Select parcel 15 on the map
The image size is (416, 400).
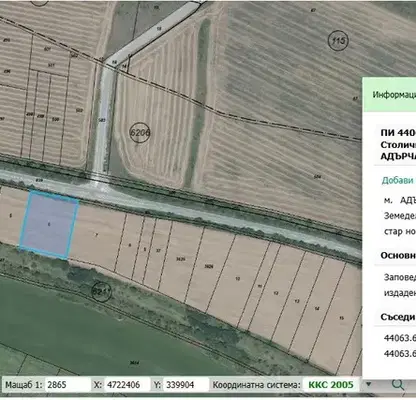[x=341, y=318]
